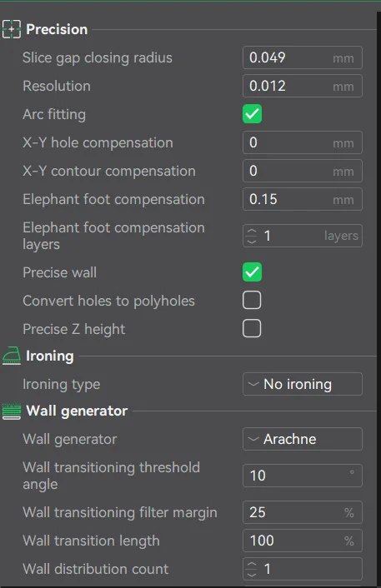This screenshot has width=381, height=588.
Task: Click the Wall generator section icon
Action: click(12, 411)
